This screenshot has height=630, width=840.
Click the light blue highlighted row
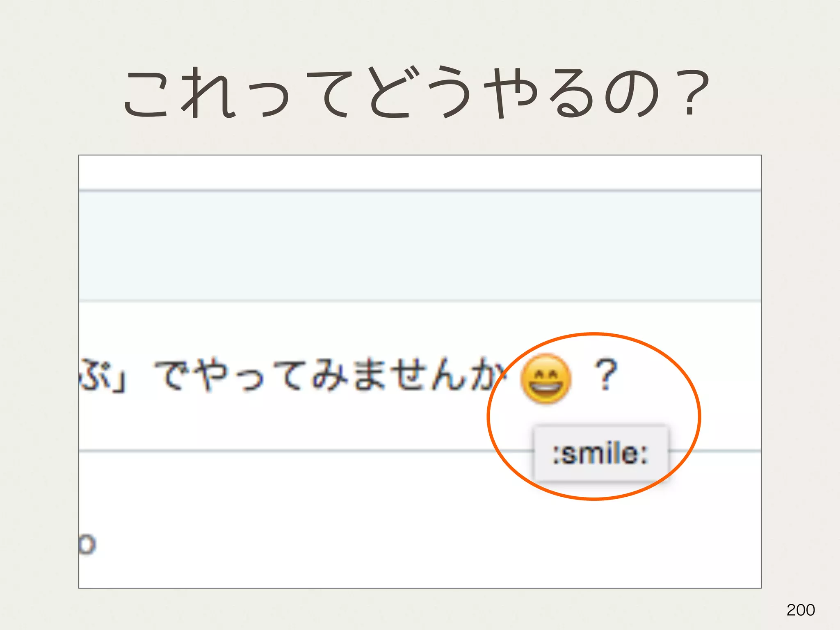[x=420, y=246]
